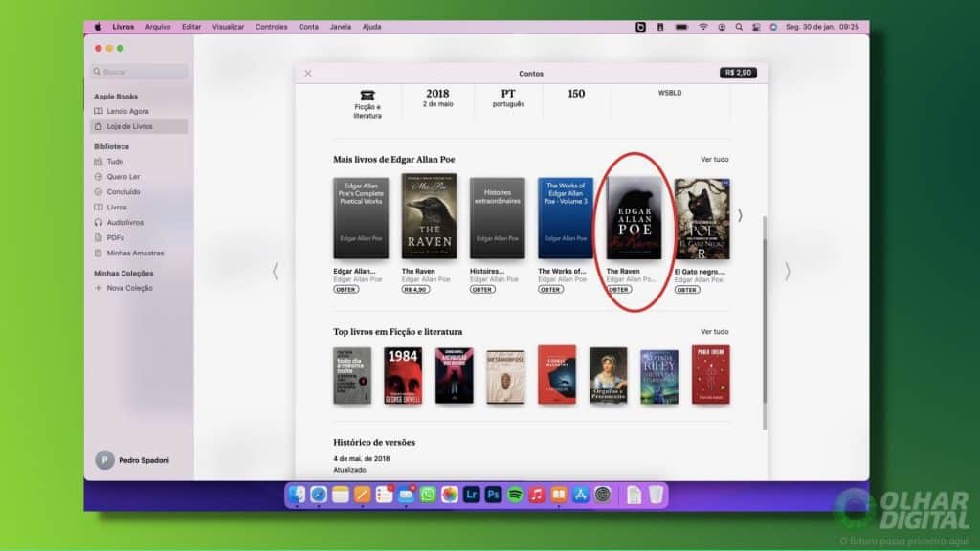Viewport: 980px width, 551px height.
Task: Open the Livros library category
Action: click(x=116, y=208)
